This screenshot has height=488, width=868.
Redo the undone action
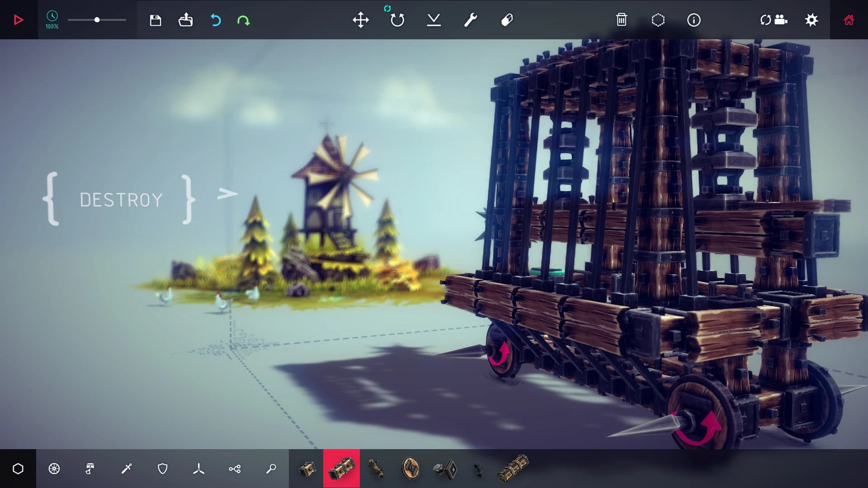click(x=244, y=20)
